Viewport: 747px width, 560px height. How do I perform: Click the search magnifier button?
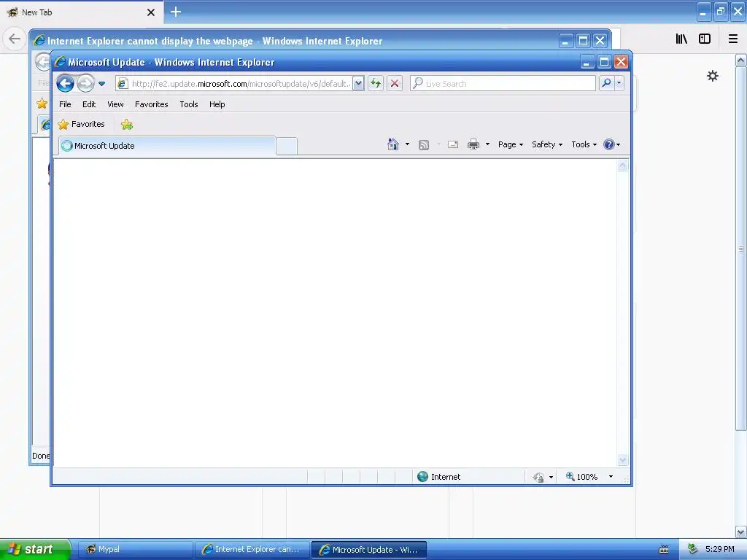606,83
